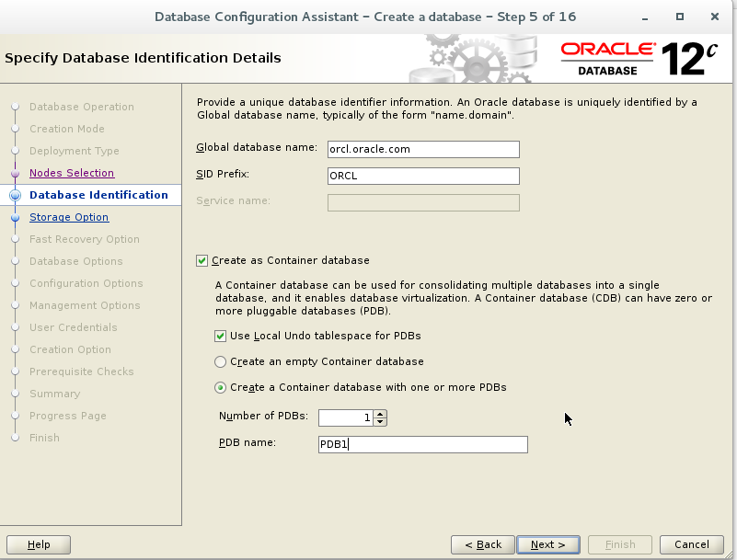Click the Fast Recovery Option step text
Screen dimensions: 737x560
[x=84, y=239]
